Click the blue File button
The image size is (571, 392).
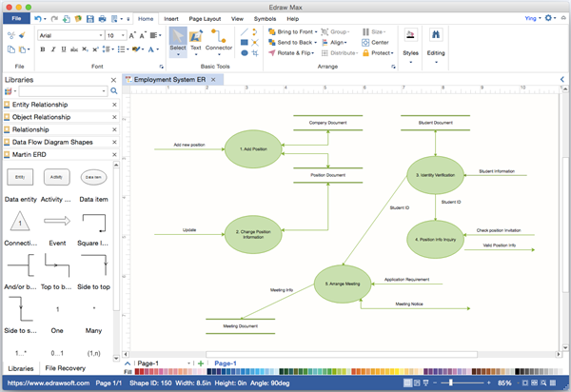(x=16, y=18)
